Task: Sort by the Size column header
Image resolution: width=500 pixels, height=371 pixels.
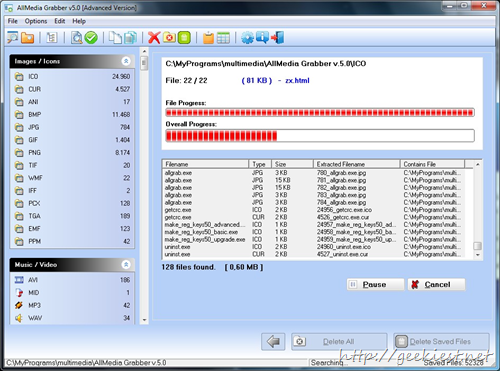Action: 292,164
